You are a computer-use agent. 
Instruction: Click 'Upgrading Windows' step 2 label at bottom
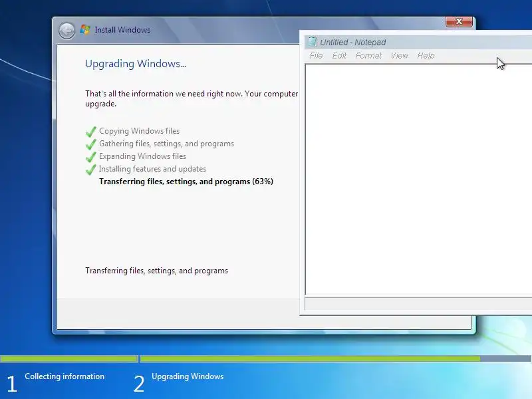pos(188,376)
